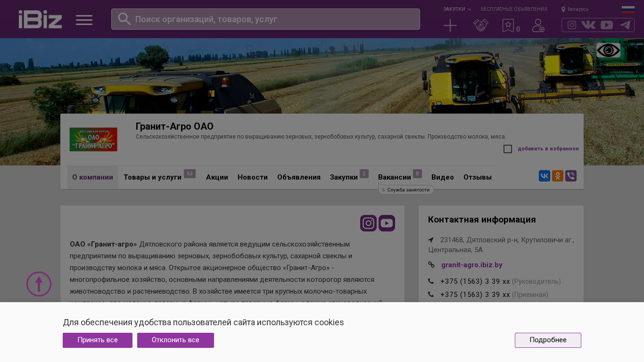
Task: Click the scroll-to-top arrow button
Action: 39,284
